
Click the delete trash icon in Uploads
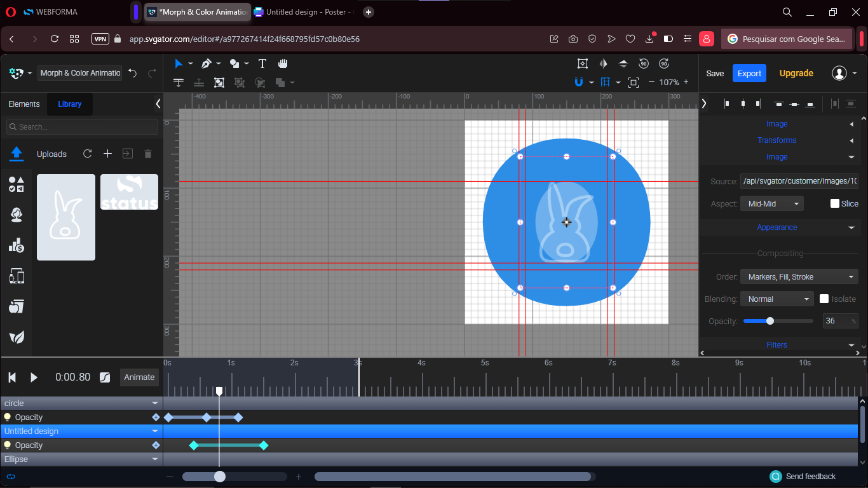coord(148,154)
